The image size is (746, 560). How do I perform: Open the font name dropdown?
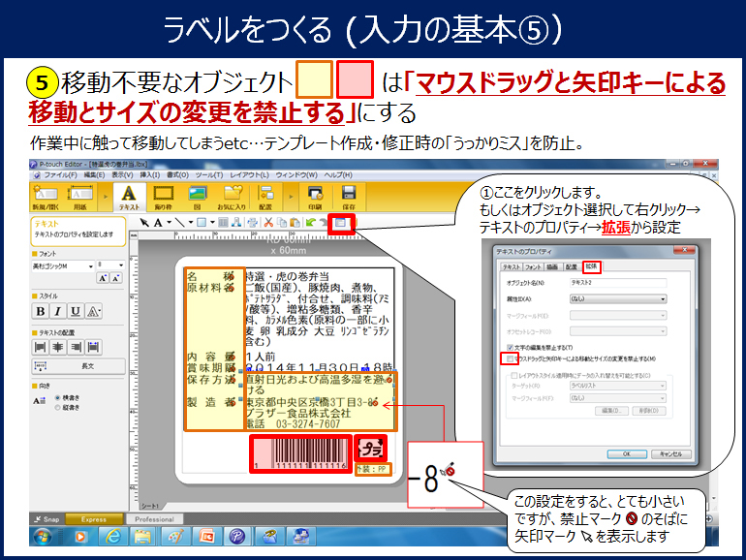pos(90,266)
